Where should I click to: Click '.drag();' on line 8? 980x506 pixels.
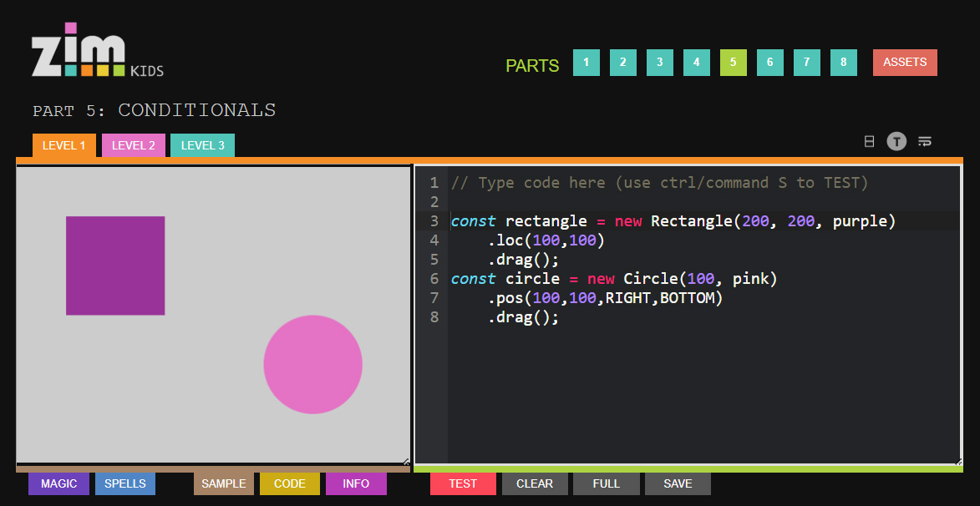(522, 317)
